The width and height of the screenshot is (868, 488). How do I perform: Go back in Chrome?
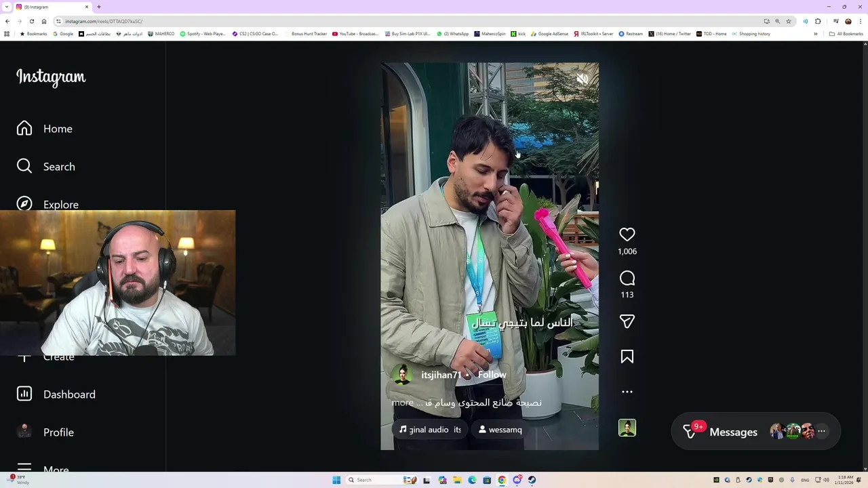click(x=7, y=21)
